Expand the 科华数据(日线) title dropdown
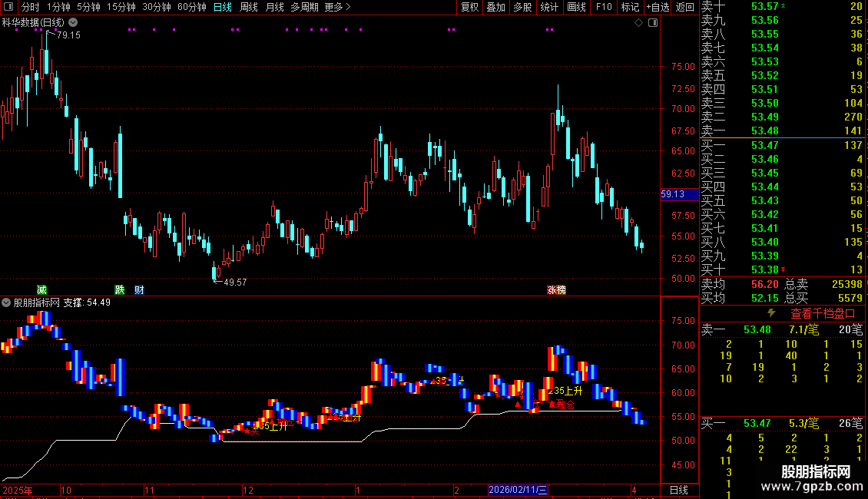Viewport: 868px width, 499px height. pos(73,23)
